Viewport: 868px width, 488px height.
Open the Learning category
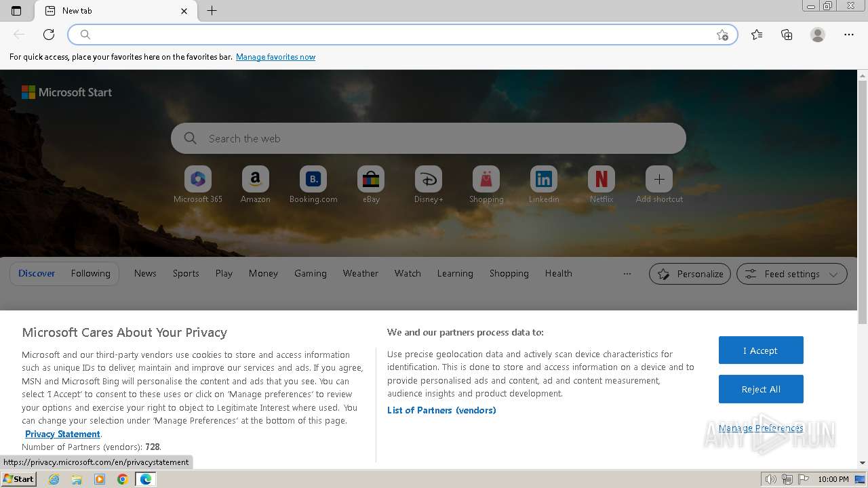455,273
